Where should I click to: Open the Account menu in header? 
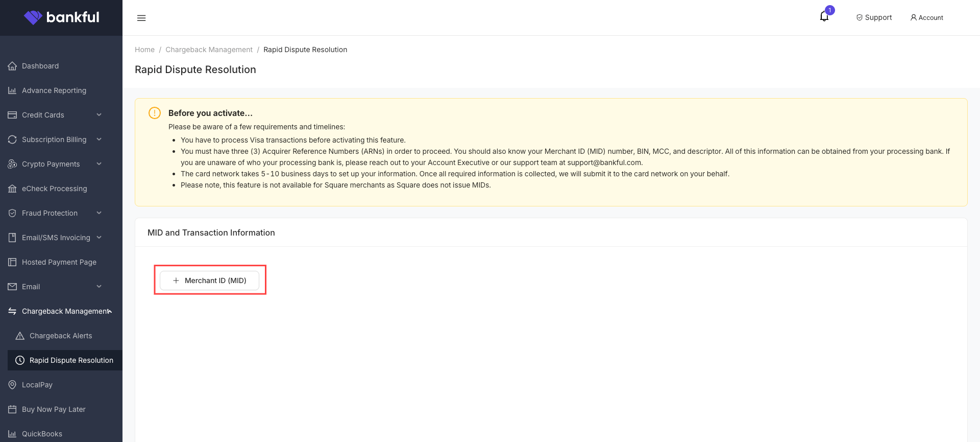coord(926,17)
